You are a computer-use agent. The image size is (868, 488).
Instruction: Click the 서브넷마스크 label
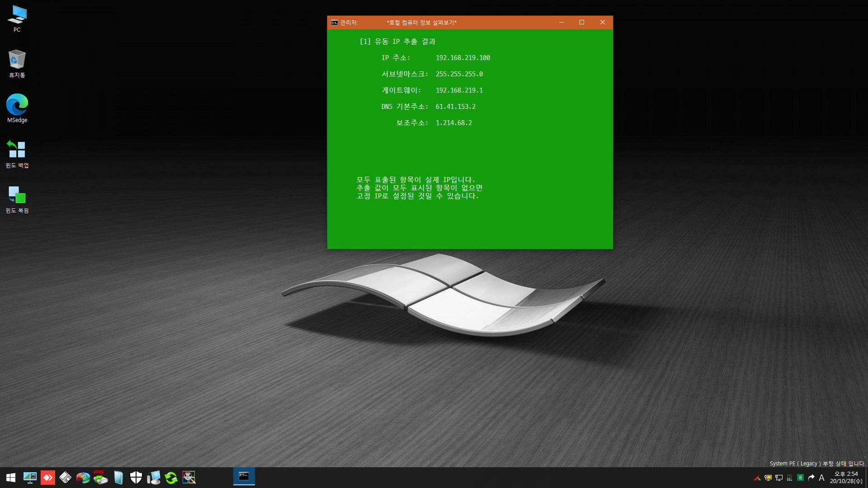(405, 74)
